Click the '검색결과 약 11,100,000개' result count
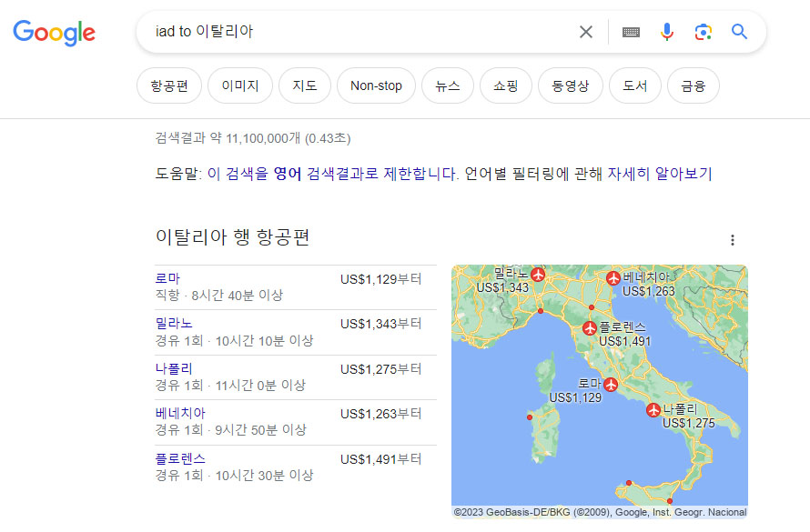810x532 pixels. click(228, 138)
